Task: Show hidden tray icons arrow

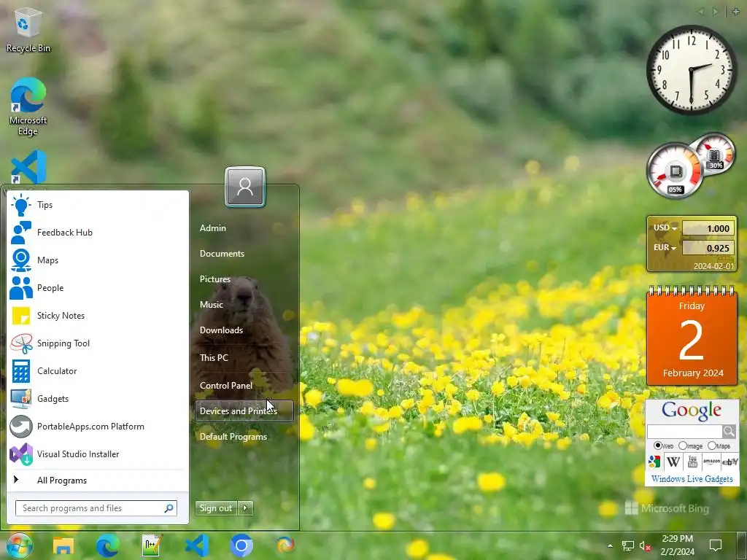Action: (610, 545)
